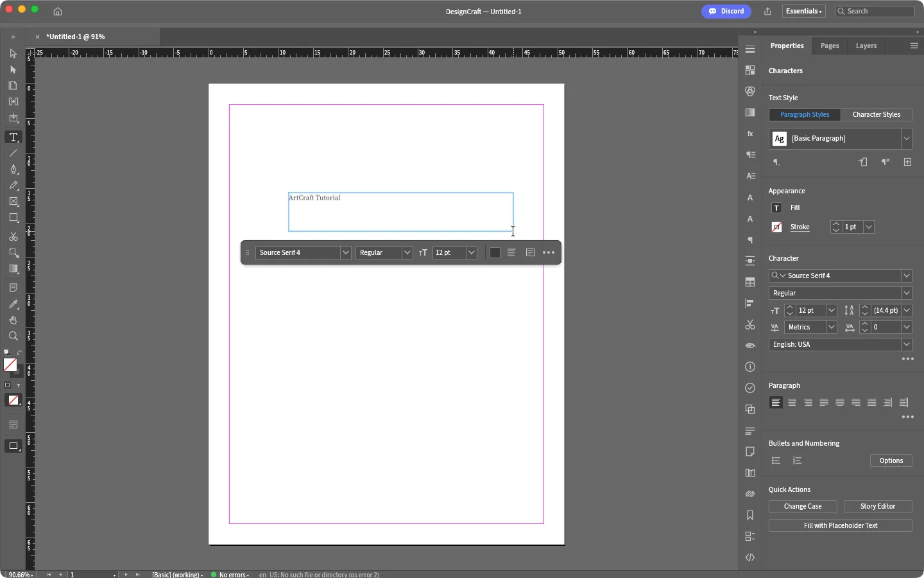Select the Rectangle Frame tool

pos(13,202)
